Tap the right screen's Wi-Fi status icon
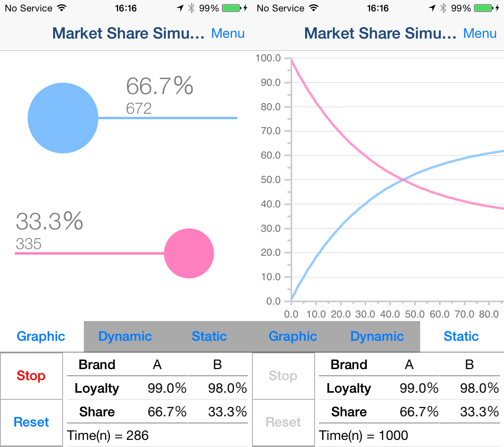The width and height of the screenshot is (504, 447). (313, 8)
